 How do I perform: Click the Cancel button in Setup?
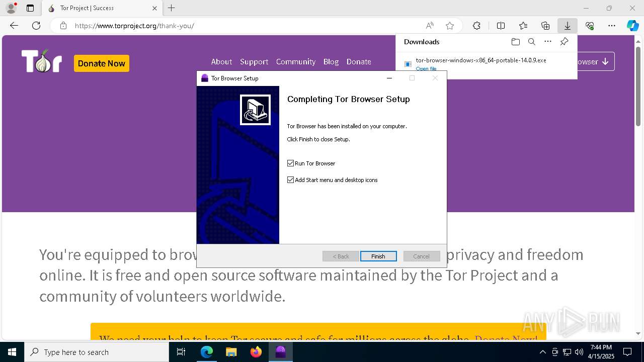(422, 256)
